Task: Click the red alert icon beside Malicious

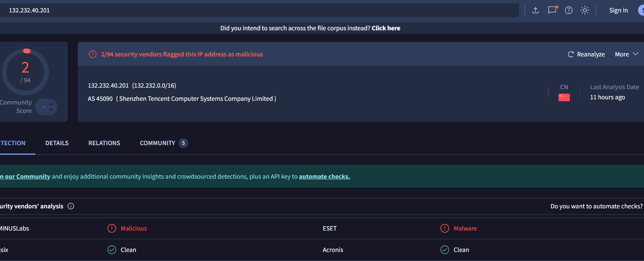Action: [112, 228]
